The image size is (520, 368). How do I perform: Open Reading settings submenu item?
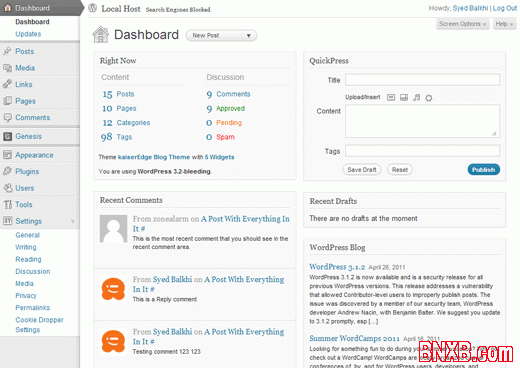pos(28,259)
